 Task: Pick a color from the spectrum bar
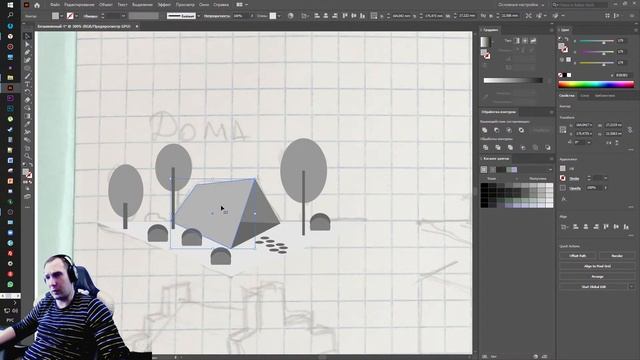(596, 84)
